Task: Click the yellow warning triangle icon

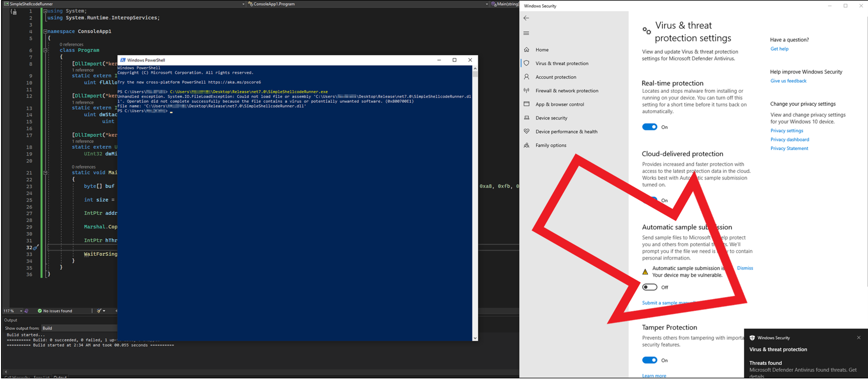Action: click(645, 271)
